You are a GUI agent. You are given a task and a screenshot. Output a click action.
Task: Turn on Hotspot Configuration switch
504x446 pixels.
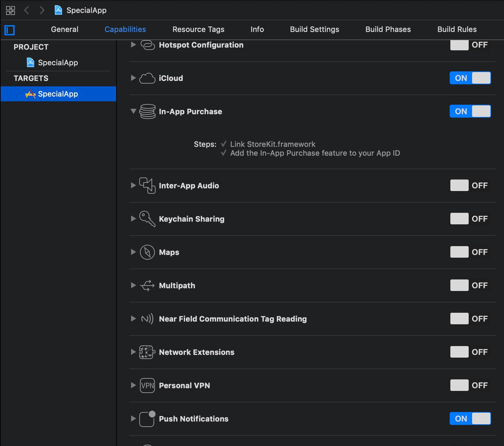470,45
